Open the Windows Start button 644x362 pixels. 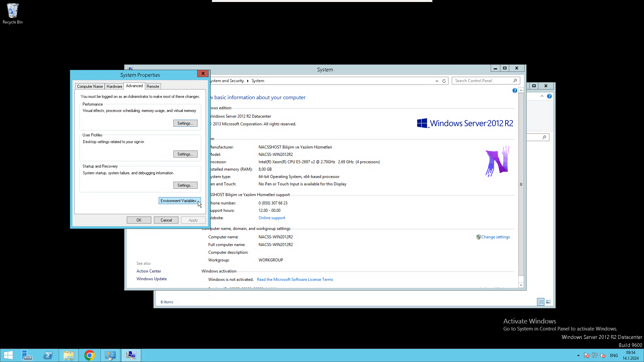8,355
